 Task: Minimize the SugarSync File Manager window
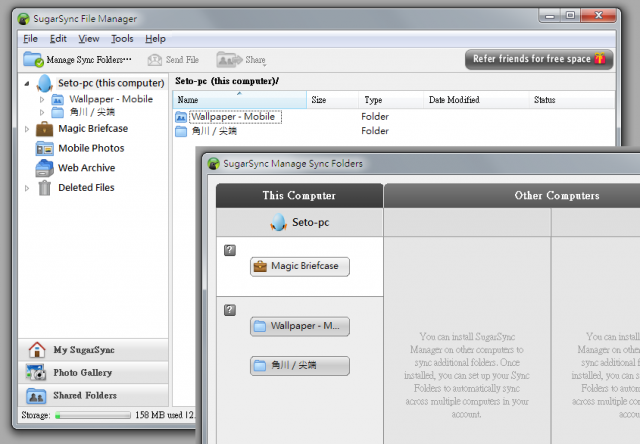(x=550, y=16)
